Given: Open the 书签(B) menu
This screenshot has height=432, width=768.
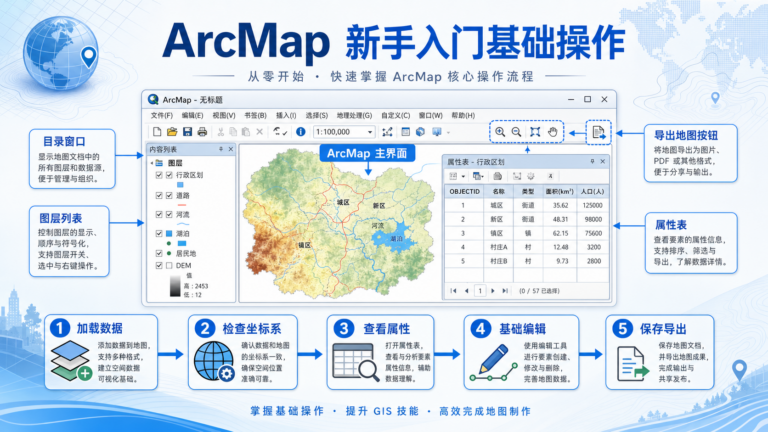Looking at the screenshot, I should 255,116.
